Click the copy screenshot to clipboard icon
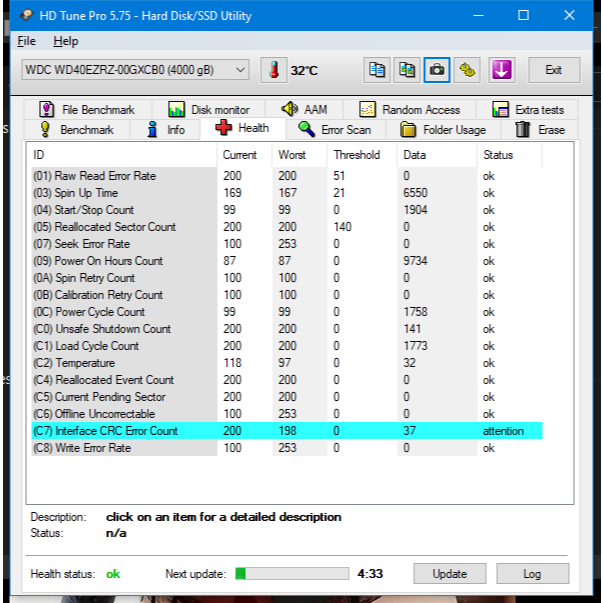The height and width of the screenshot is (603, 603). tap(406, 70)
